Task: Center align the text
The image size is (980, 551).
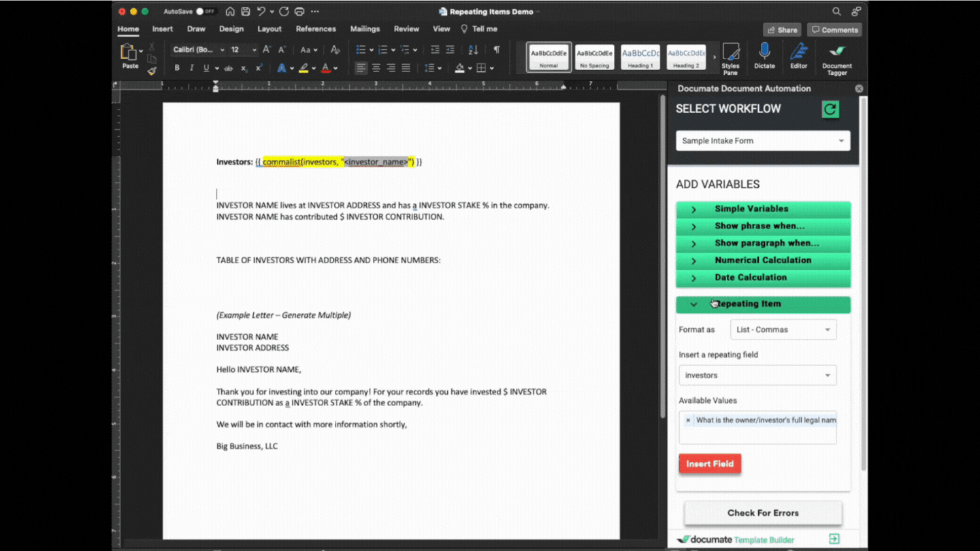Action: coord(376,68)
